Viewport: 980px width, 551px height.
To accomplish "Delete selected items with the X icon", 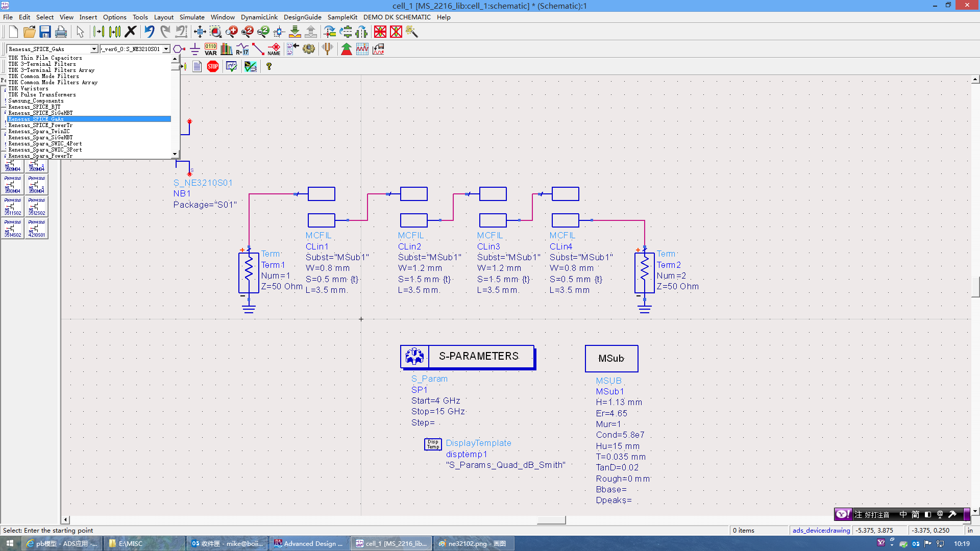I will 131,32.
